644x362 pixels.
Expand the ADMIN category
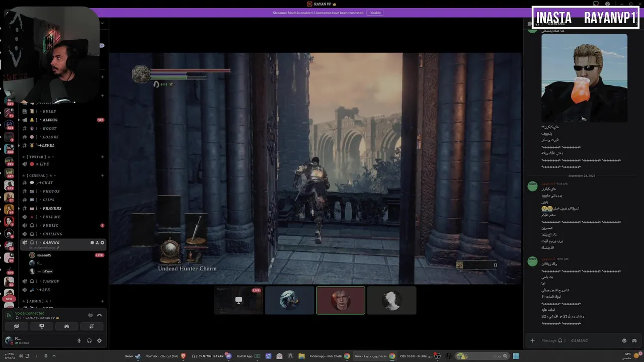pyautogui.click(x=37, y=301)
